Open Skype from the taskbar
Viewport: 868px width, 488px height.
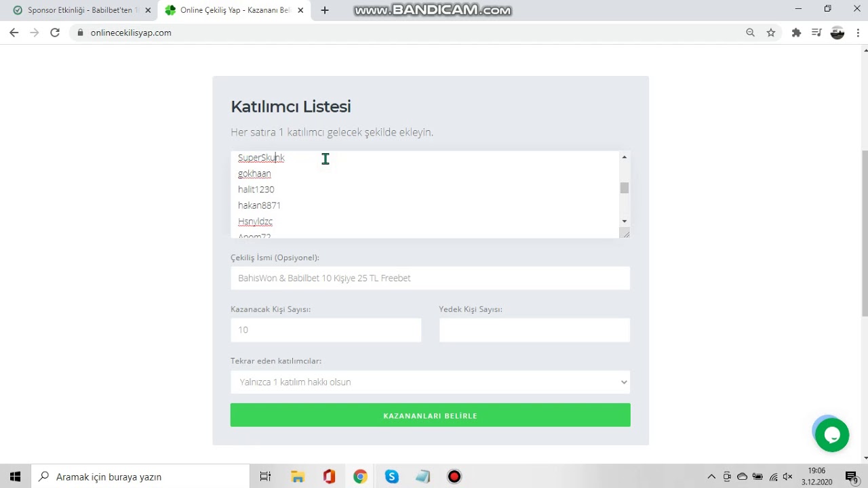pos(392,476)
